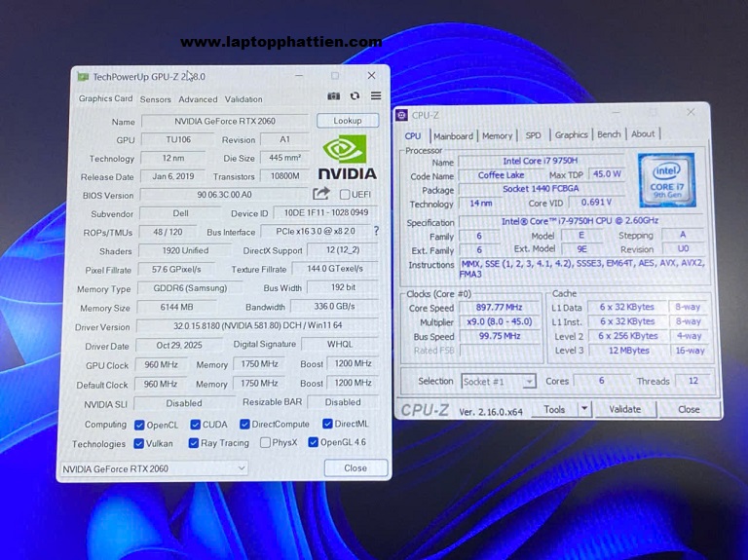Switch to the Sensors tab in GPU-Z

(x=155, y=99)
